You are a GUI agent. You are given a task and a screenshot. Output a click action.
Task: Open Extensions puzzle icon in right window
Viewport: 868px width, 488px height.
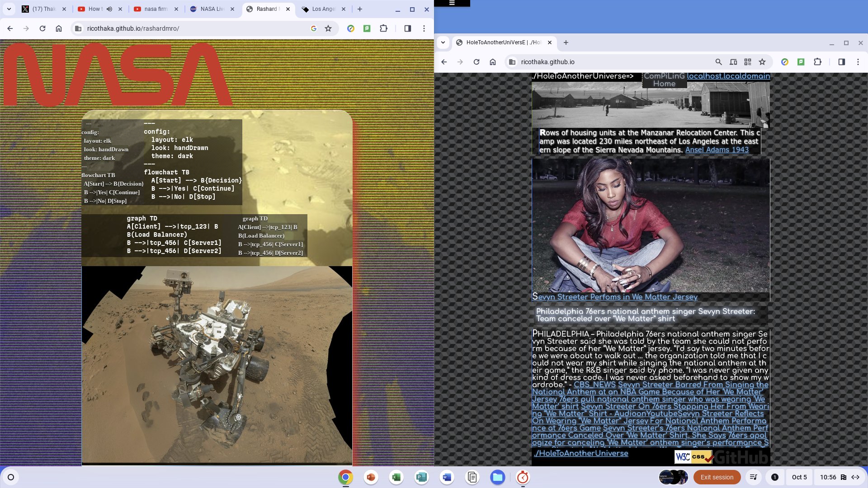(x=817, y=62)
